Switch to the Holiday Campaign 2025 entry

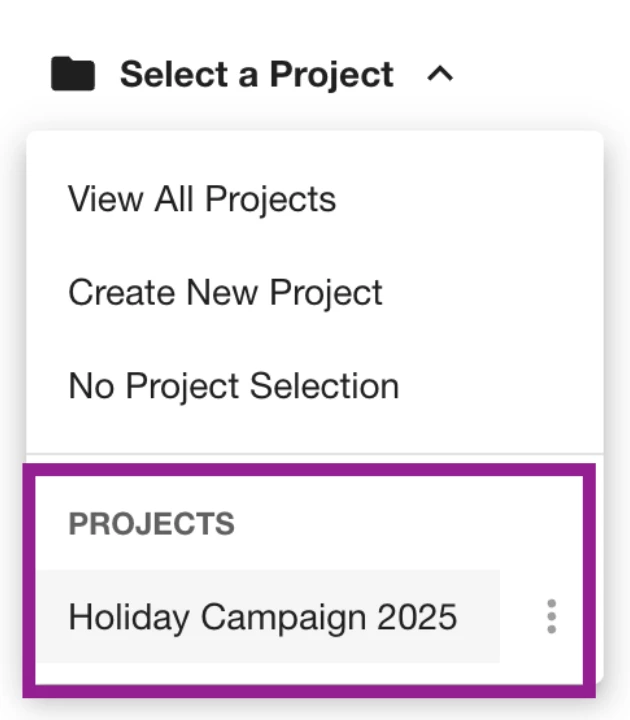tap(262, 617)
